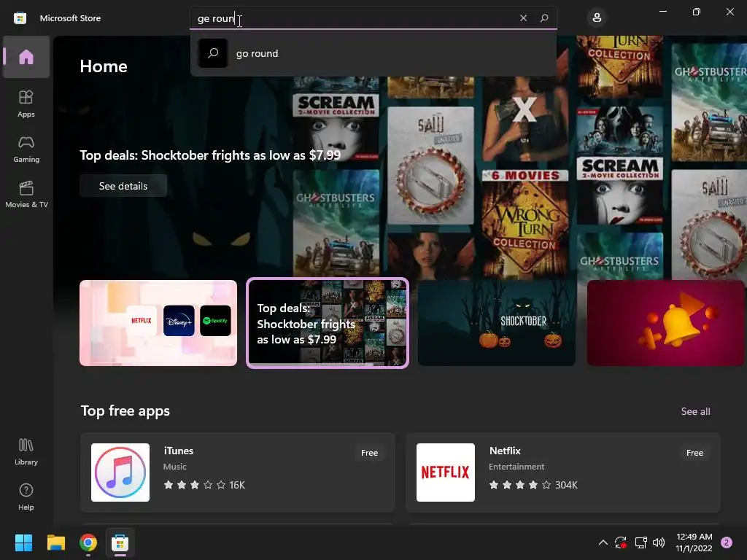The image size is (747, 560).
Task: Open the Shocktober pumpkins promo card
Action: (496, 323)
